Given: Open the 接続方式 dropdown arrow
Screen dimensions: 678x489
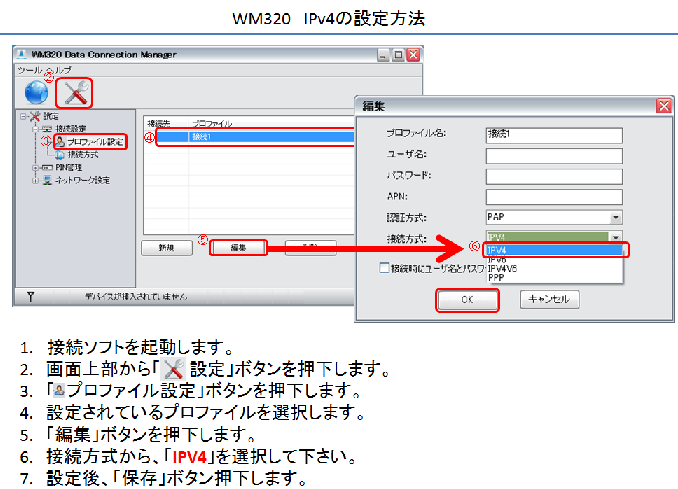Looking at the screenshot, I should pyautogui.click(x=616, y=237).
